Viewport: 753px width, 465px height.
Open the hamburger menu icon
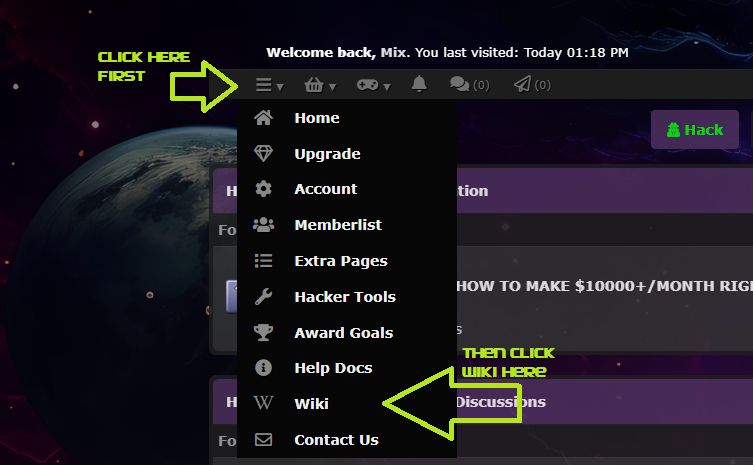coord(264,85)
